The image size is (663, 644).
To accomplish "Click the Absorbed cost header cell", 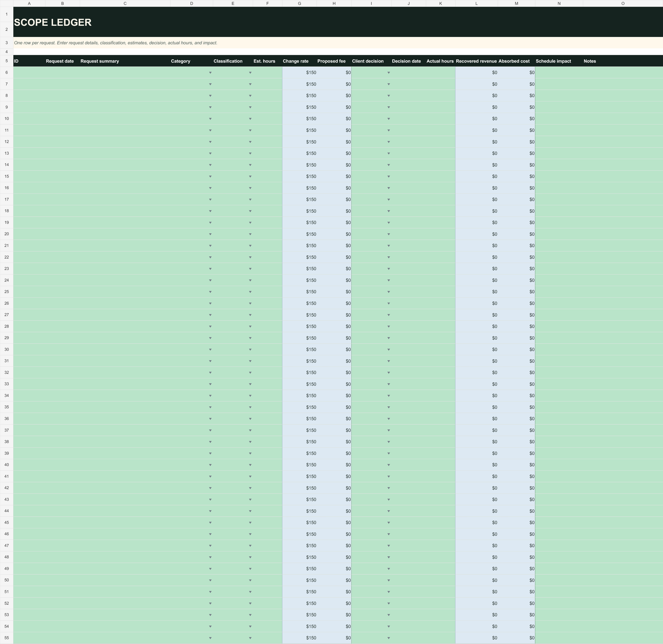I will coord(516,61).
